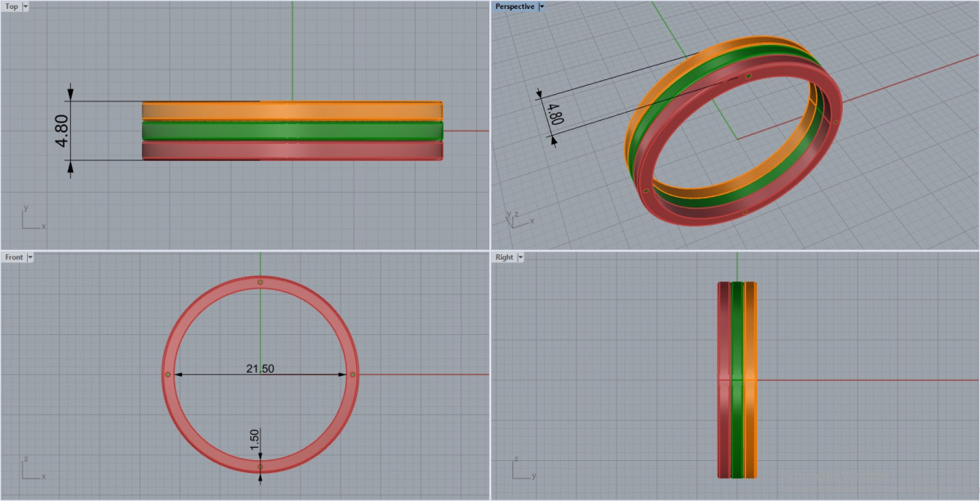Select the Front viewport title label
The width and height of the screenshot is (980, 501).
tap(14, 257)
